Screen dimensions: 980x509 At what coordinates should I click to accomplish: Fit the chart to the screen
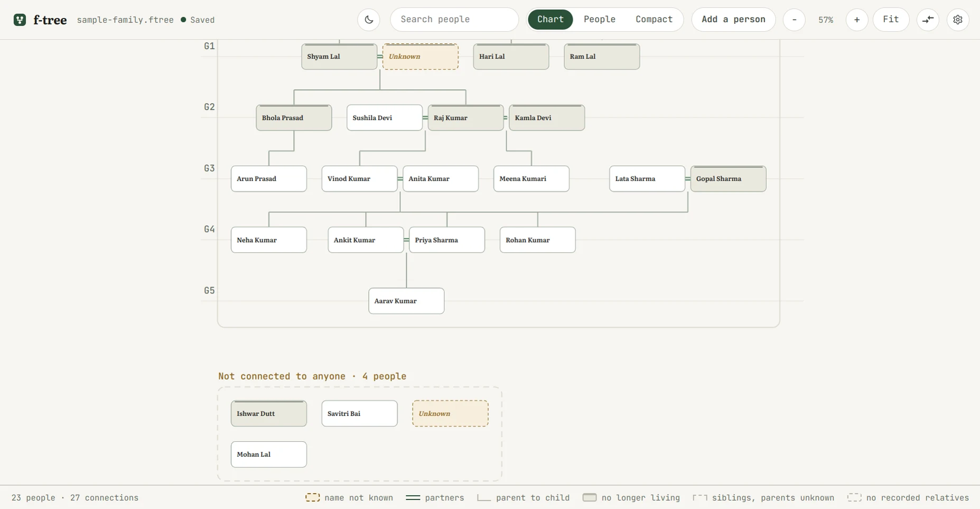(x=891, y=20)
